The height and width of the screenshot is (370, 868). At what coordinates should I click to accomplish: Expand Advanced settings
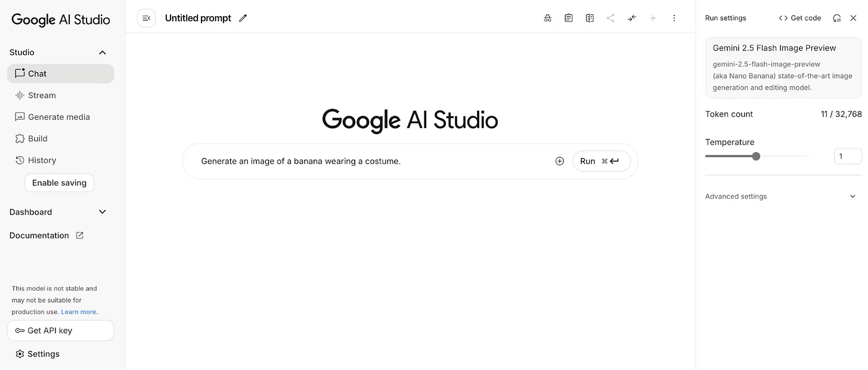(781, 197)
